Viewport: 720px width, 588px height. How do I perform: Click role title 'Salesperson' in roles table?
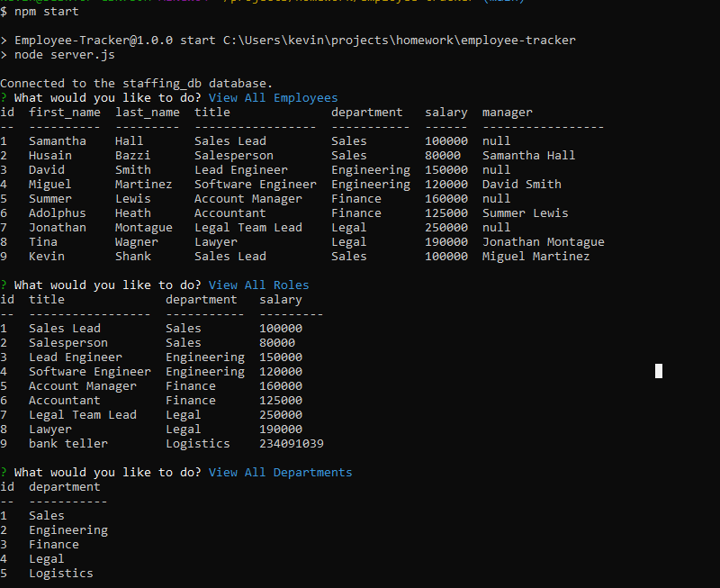(68, 343)
